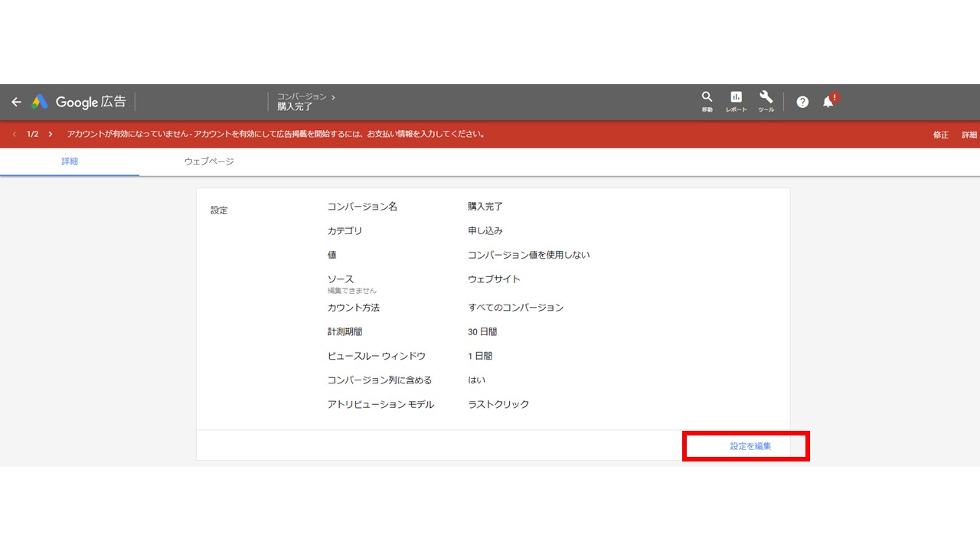This screenshot has width=980, height=551.
Task: Click the account inactive alert message
Action: tap(276, 134)
